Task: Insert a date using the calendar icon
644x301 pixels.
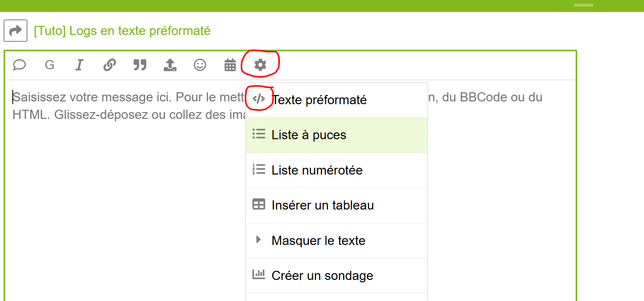Action: tap(230, 65)
